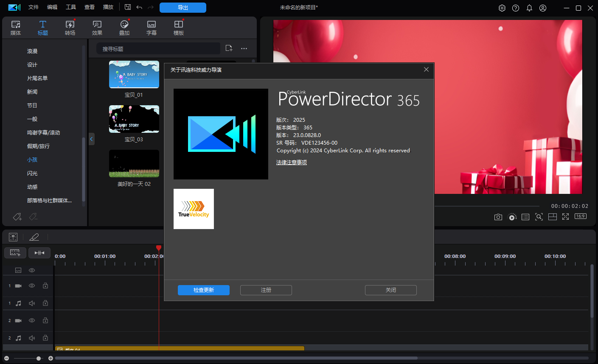
Task: Click the redo arrow icon
Action: 151,7
